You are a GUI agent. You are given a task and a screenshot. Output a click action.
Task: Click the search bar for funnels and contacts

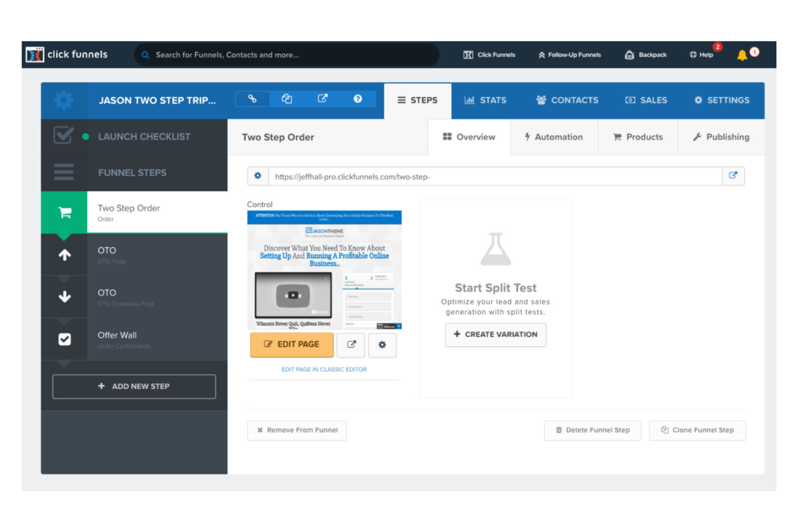coord(286,54)
